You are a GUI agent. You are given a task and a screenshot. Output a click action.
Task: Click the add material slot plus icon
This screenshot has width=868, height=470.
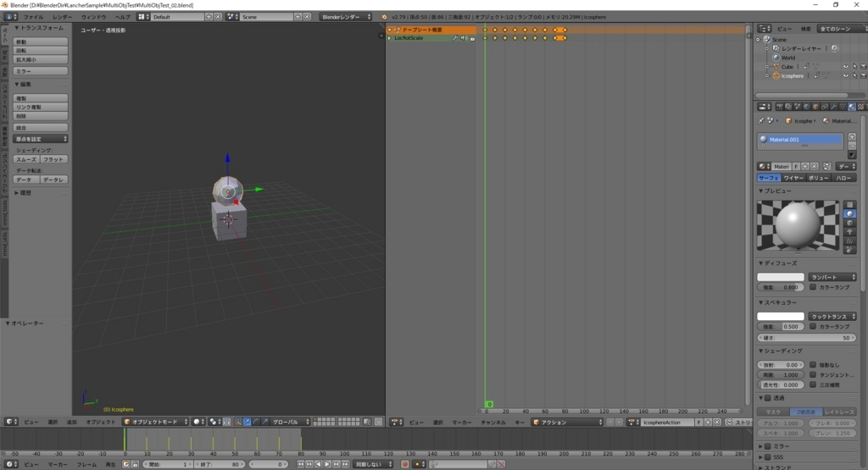click(852, 136)
